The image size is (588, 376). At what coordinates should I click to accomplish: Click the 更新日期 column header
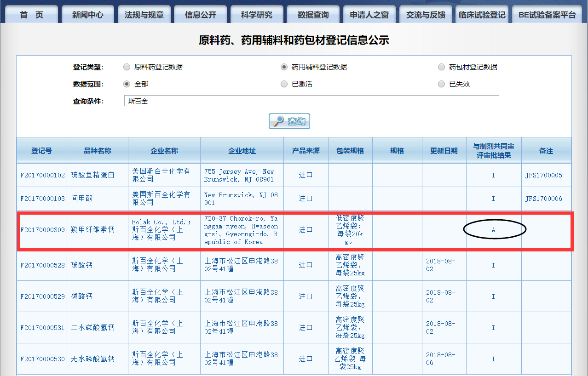(x=444, y=151)
